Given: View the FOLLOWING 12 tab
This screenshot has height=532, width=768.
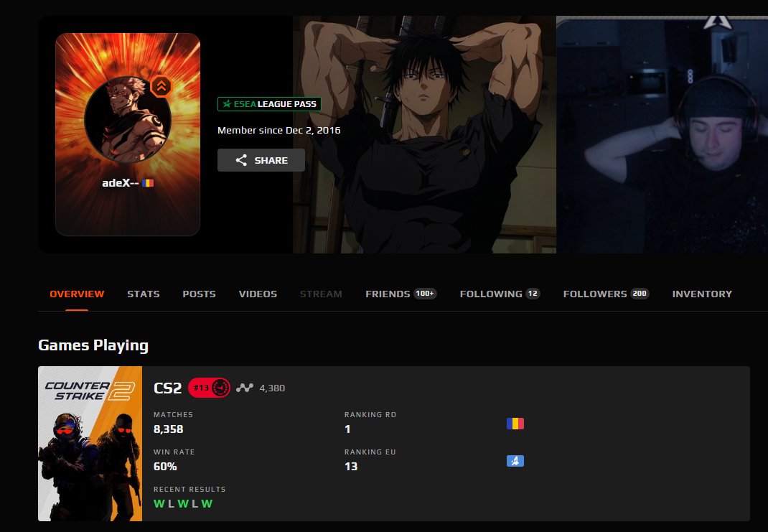Looking at the screenshot, I should (x=500, y=294).
